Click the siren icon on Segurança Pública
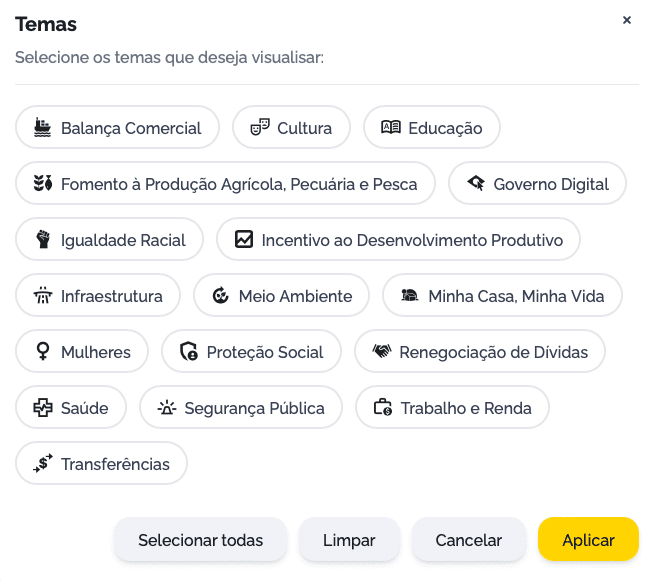 [167, 408]
